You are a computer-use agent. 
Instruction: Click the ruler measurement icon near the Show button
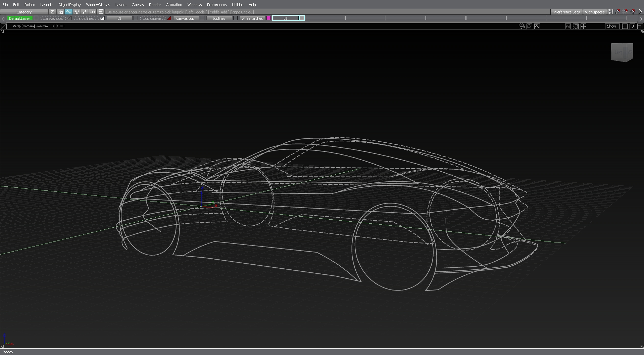coord(625,27)
